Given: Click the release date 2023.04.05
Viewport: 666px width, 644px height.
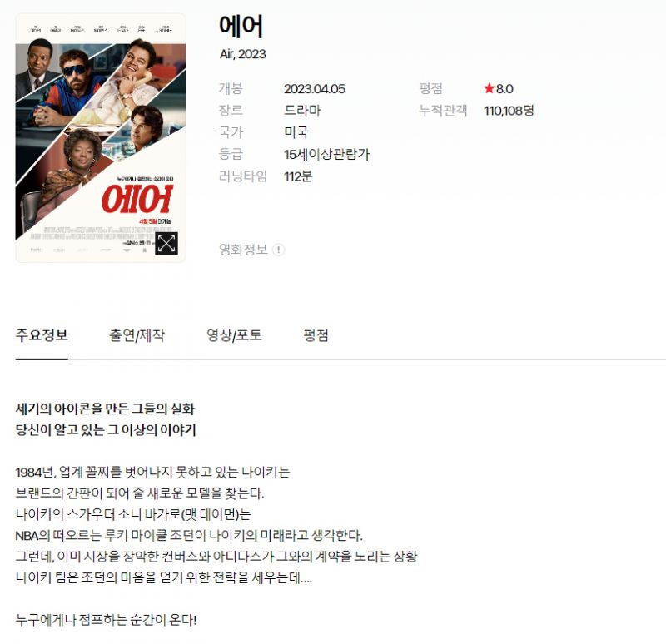Looking at the screenshot, I should coord(315,89).
